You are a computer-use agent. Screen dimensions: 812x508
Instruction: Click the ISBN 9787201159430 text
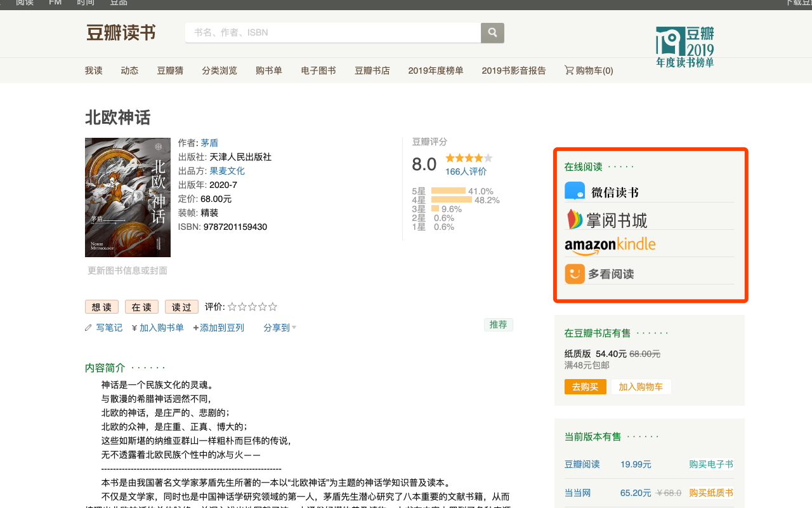point(223,227)
